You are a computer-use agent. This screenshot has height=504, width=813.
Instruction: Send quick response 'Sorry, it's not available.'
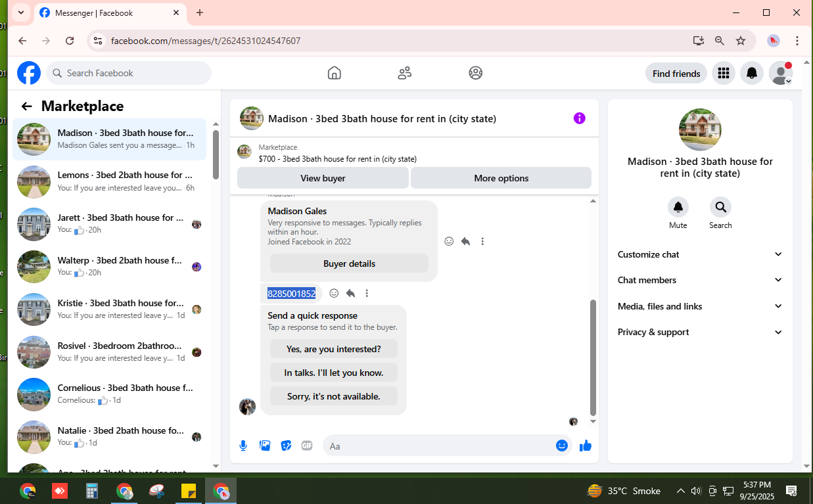(334, 396)
